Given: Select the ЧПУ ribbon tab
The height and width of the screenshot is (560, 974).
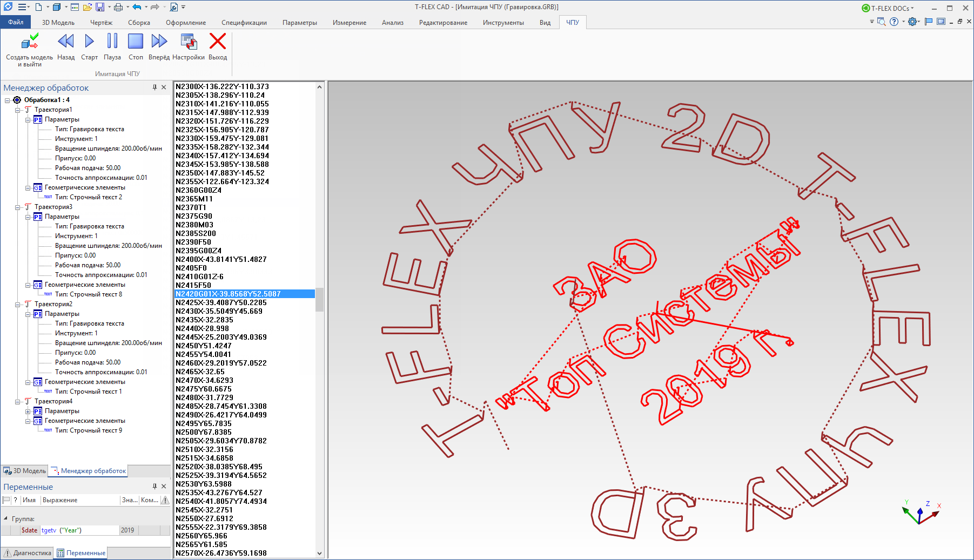Looking at the screenshot, I should [573, 23].
